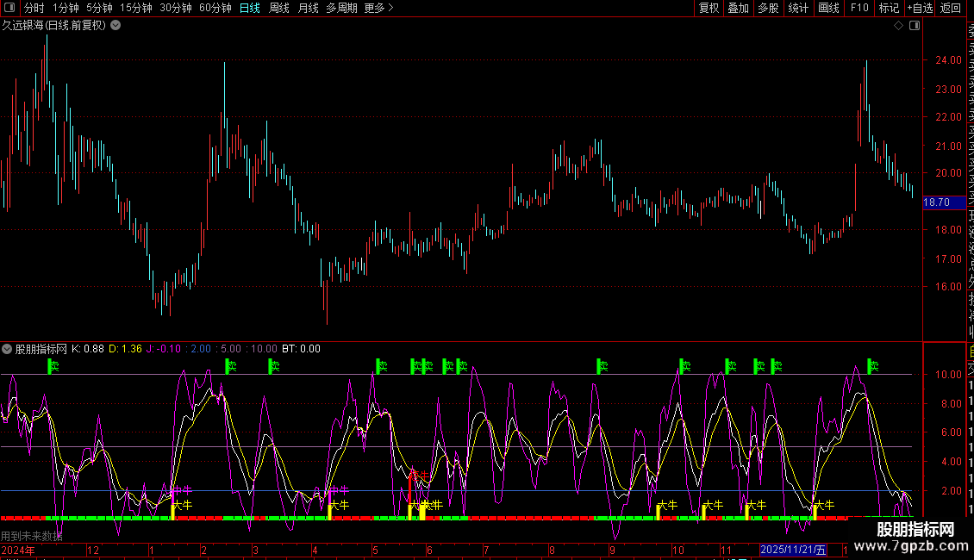Click the 18.70 current price label
Viewport: 974px width, 560px height.
coord(937,202)
